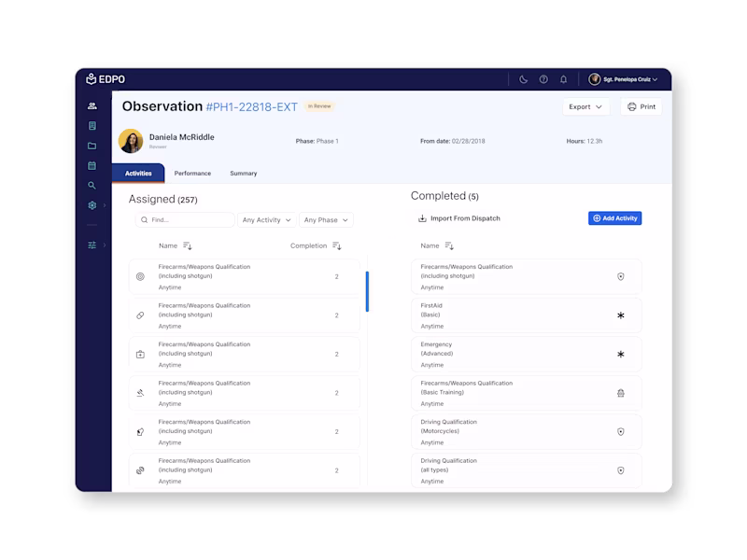The height and width of the screenshot is (560, 747).
Task: Click shield icon on Driving Qualification all types row
Action: point(620,470)
